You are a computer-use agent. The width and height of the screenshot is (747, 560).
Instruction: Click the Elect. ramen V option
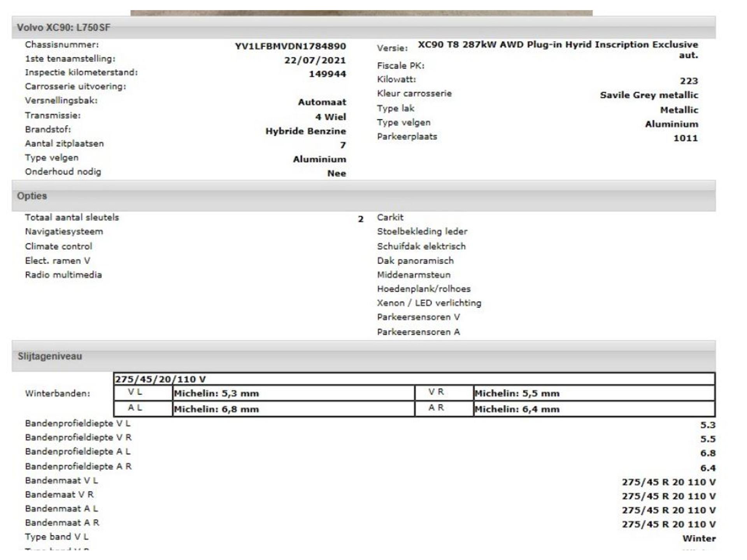point(58,261)
